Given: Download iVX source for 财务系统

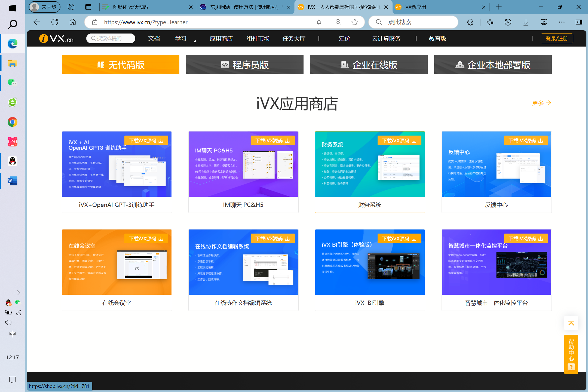Looking at the screenshot, I should pyautogui.click(x=399, y=140).
